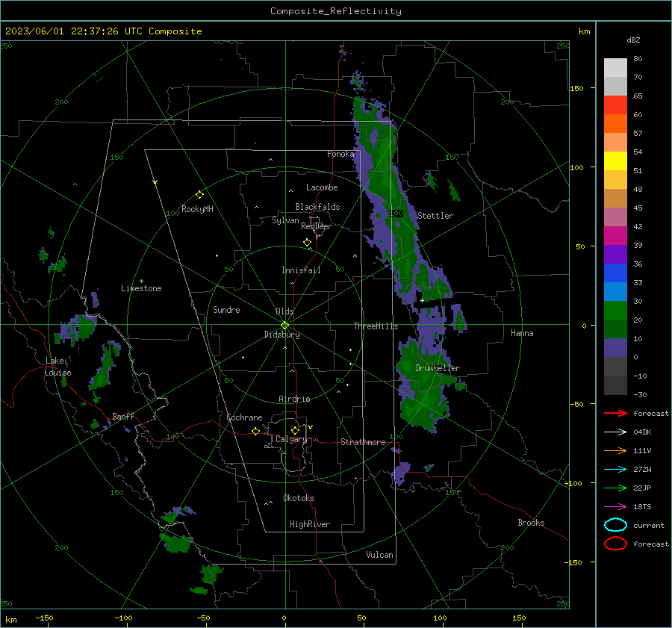Click the white cross marker inside storm band
Viewport: 672px width, 628px height.
click(422, 300)
